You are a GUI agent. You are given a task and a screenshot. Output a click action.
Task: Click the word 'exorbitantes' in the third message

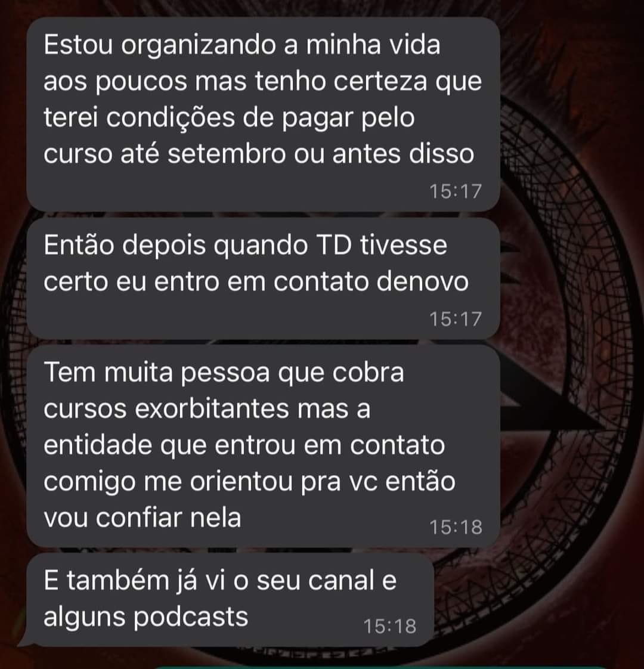tap(212, 409)
